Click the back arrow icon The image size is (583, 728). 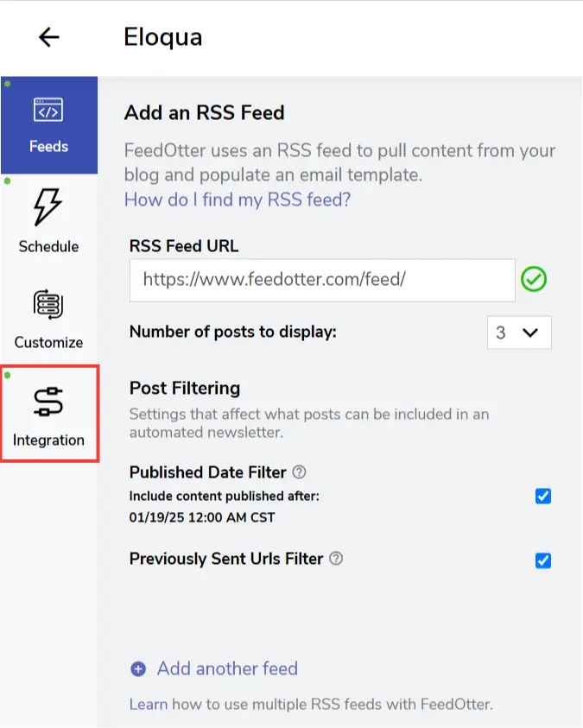[x=49, y=37]
